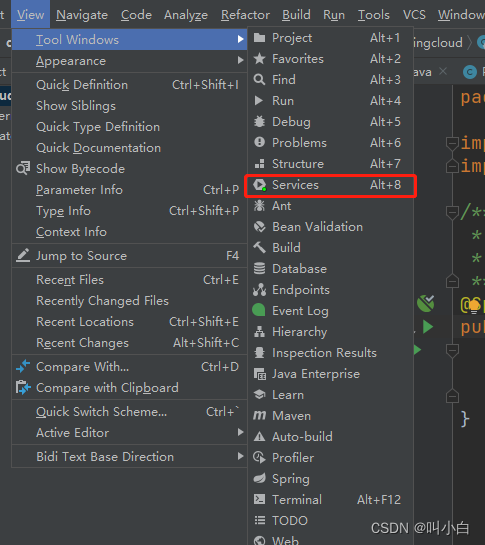Click the Compare with Clipboard icon
The image size is (485, 545).
[x=23, y=388]
